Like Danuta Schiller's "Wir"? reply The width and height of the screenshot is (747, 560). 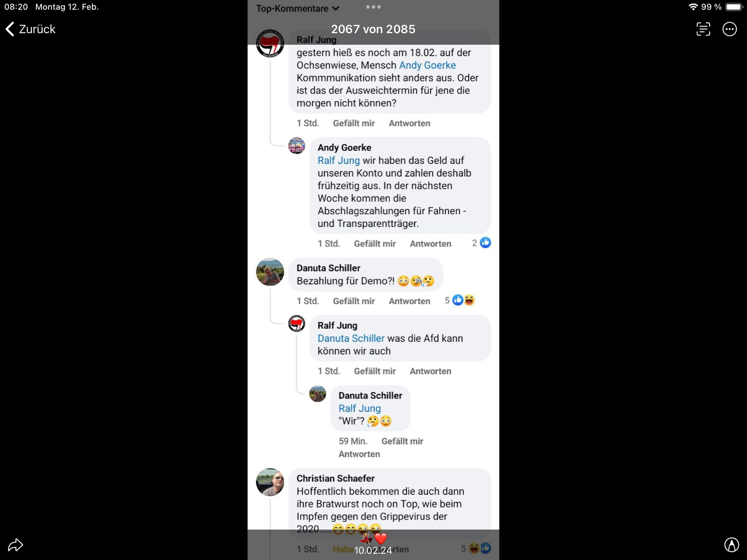(x=402, y=441)
